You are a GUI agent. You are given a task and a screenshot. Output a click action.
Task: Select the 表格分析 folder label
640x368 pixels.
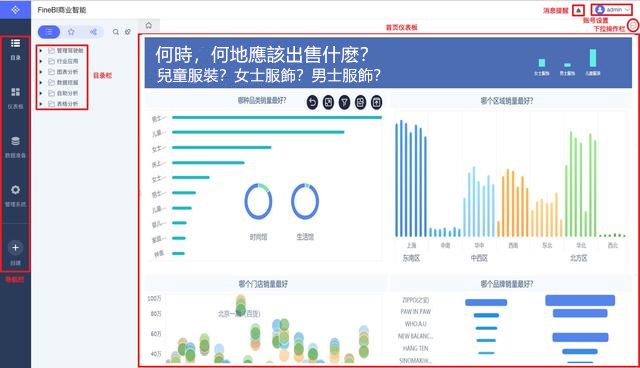(67, 104)
